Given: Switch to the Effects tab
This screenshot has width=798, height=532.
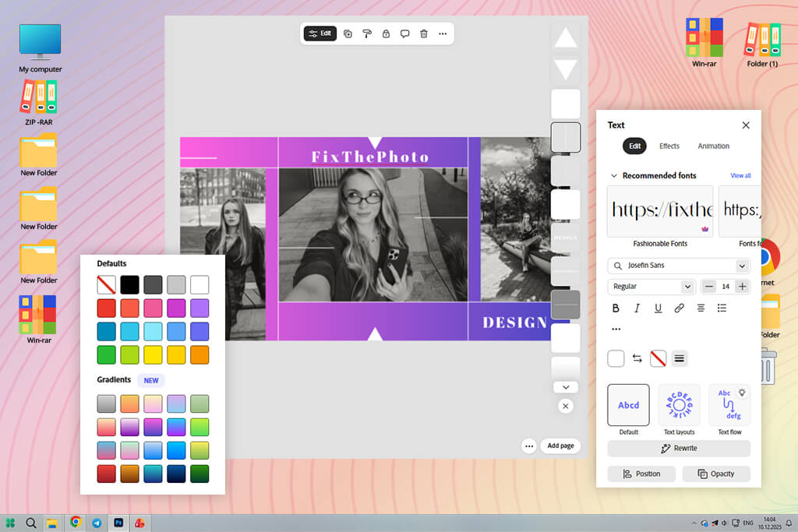Looking at the screenshot, I should point(669,146).
